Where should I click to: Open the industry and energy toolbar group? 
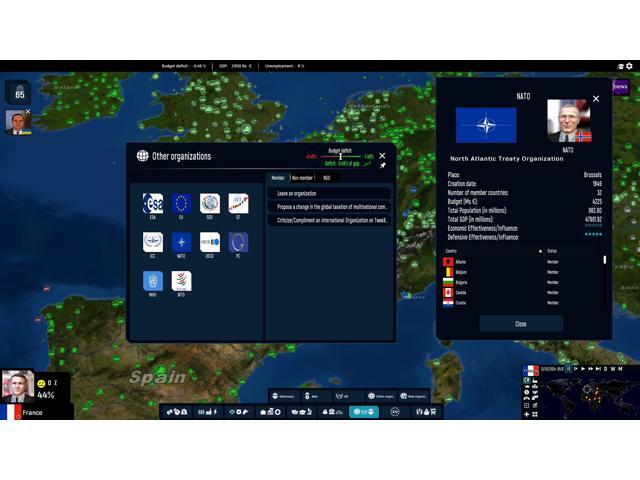208,412
